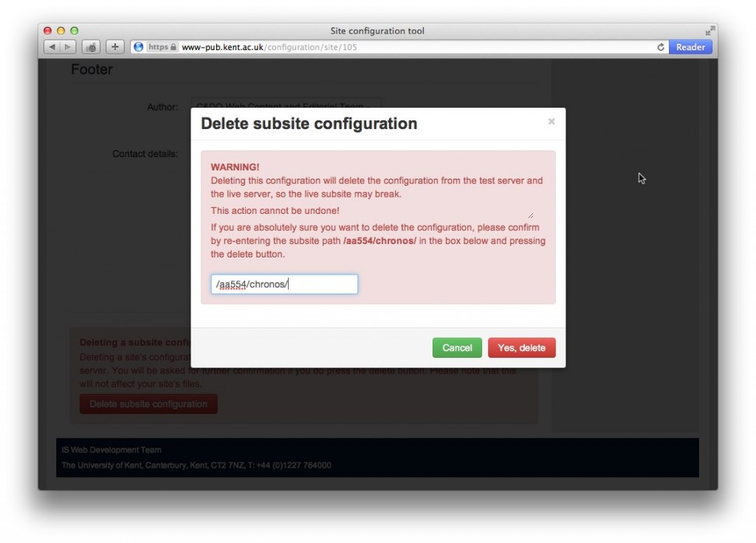Open Safari Reader view
Image resolution: width=756 pixels, height=543 pixels.
tap(690, 47)
